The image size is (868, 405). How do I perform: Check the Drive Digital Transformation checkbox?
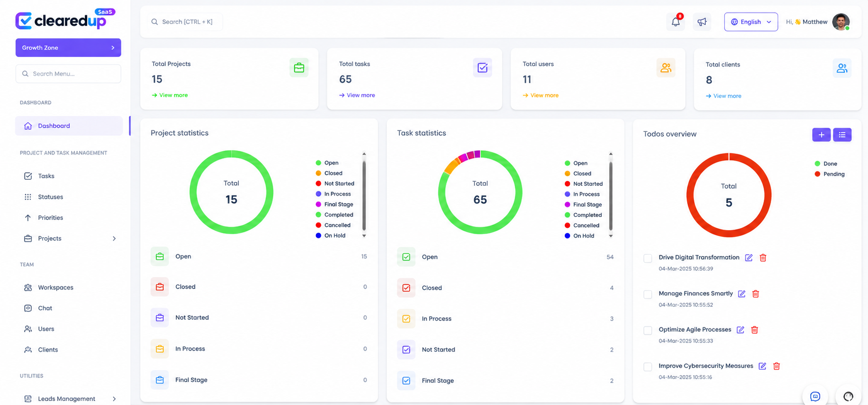pos(648,258)
